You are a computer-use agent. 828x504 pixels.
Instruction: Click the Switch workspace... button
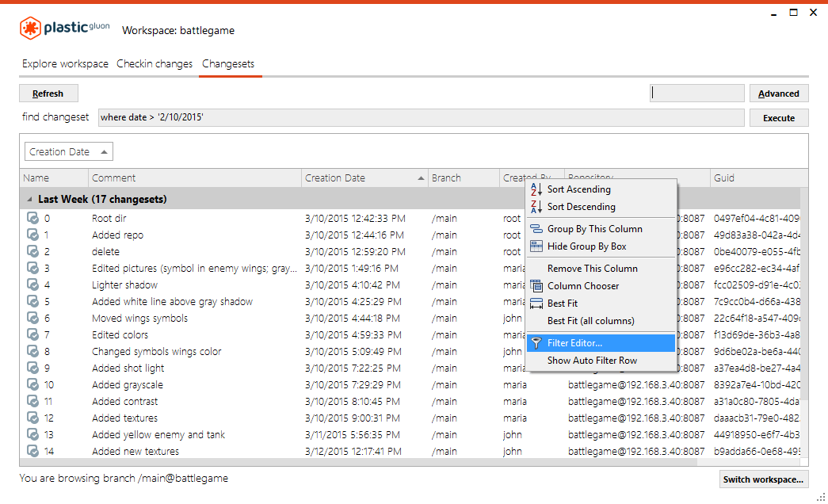[x=763, y=479]
